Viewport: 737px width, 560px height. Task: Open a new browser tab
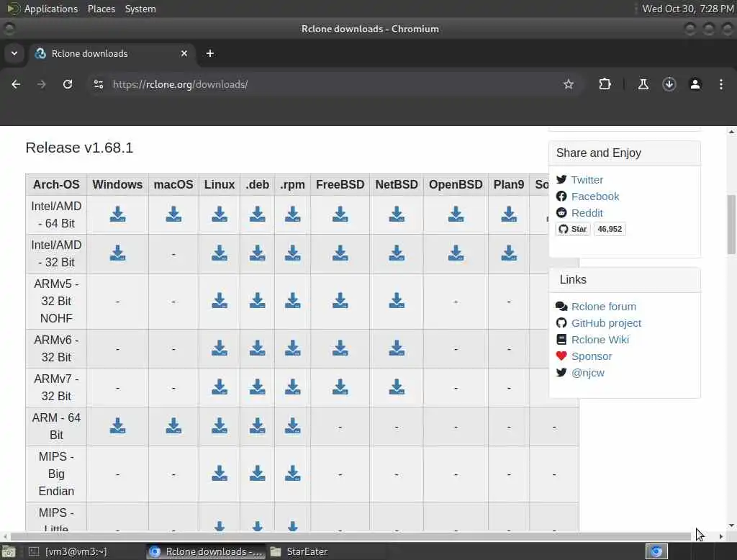(x=210, y=53)
